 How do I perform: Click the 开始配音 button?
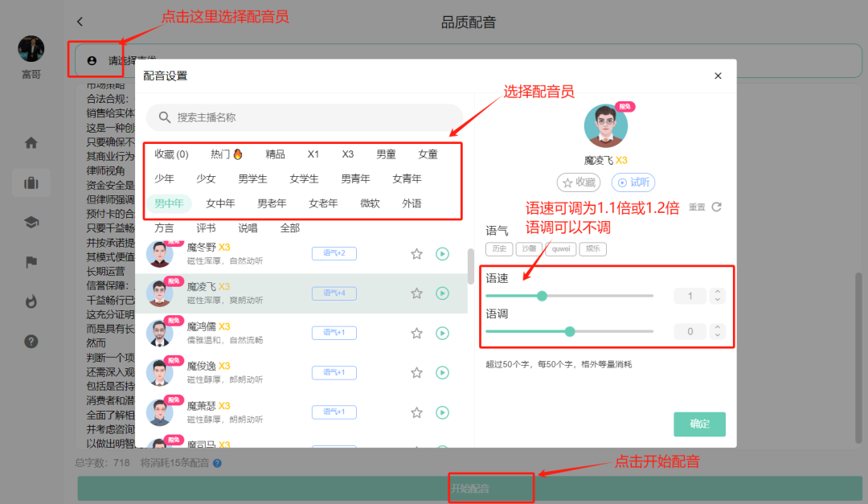point(470,489)
